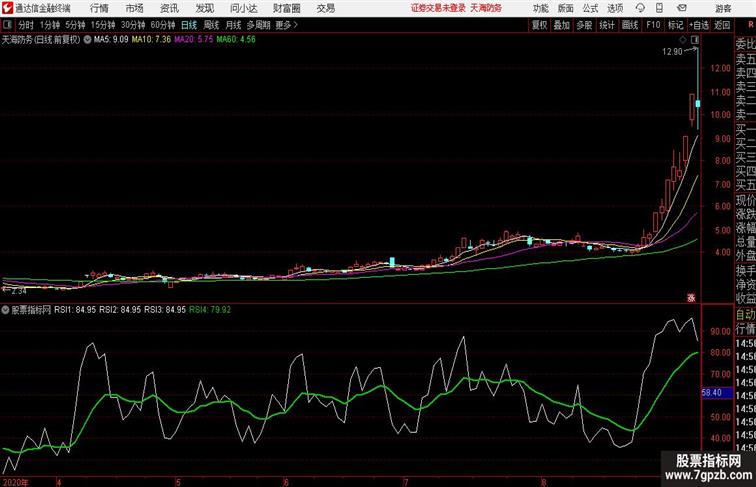This screenshot has height=487, width=756.
Task: Click the 天海防务(日线 前复权) chart title
Action: (41, 40)
